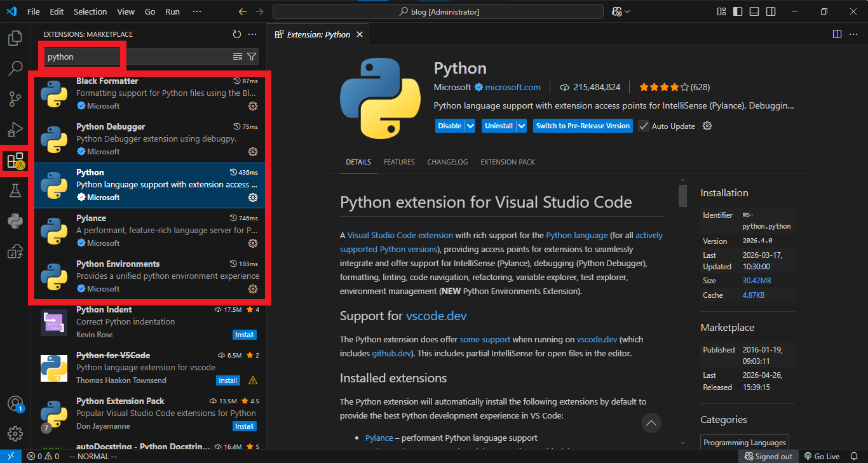Install the Python Extension Pack
868x463 pixels.
(x=245, y=426)
